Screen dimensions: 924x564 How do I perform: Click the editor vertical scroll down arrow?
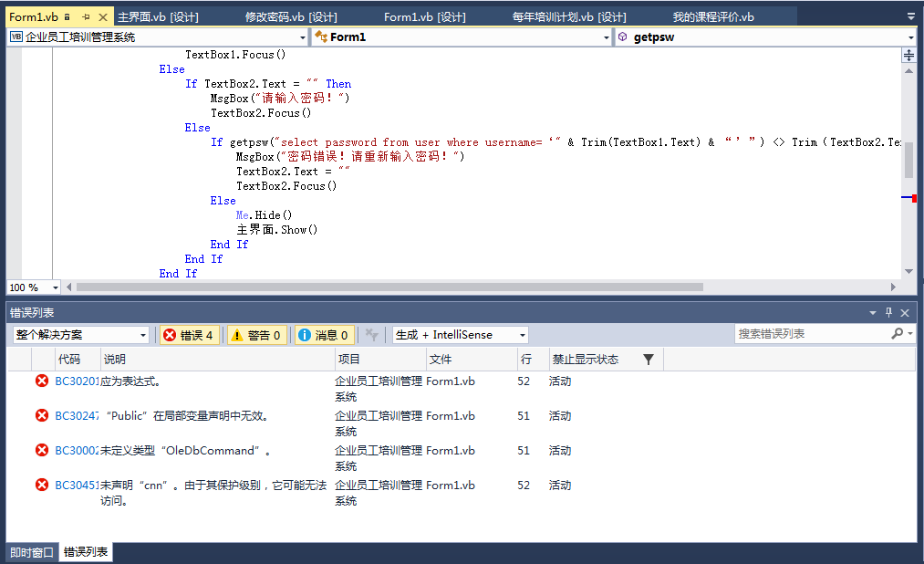coord(909,272)
